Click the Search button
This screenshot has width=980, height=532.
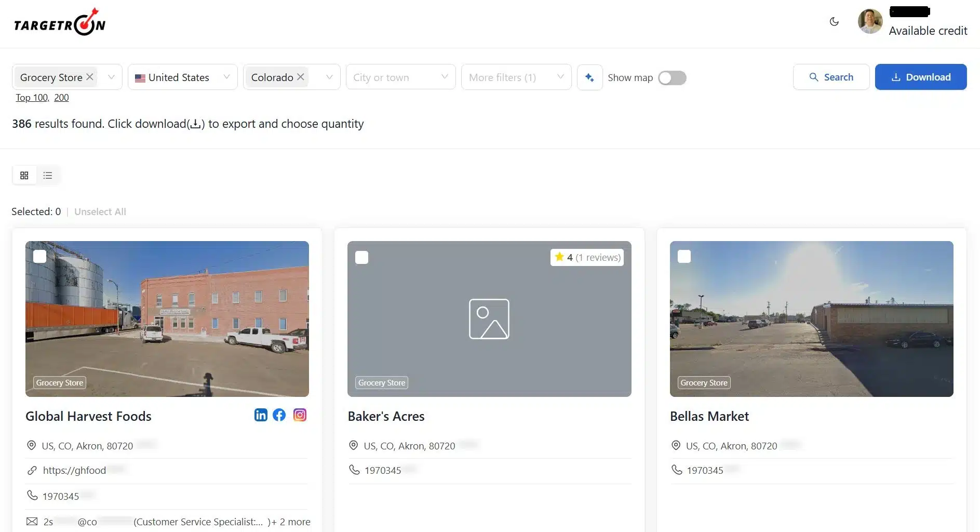(x=831, y=77)
